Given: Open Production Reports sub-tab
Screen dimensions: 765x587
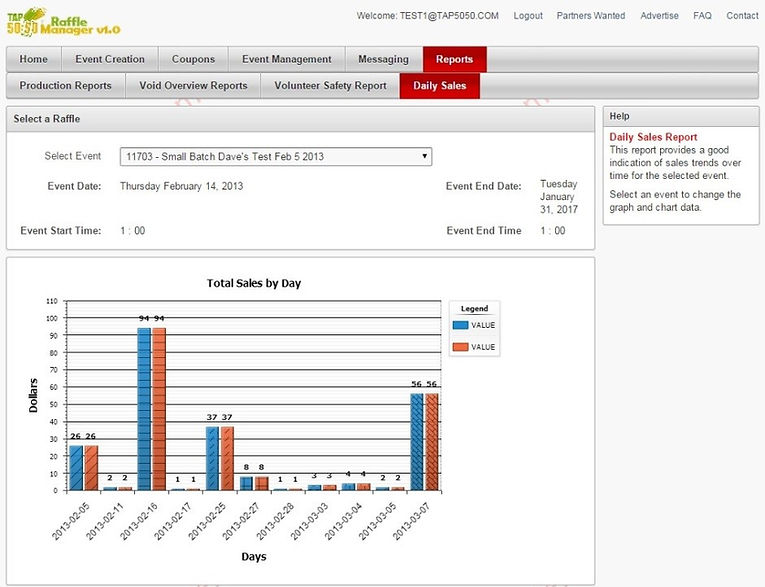Looking at the screenshot, I should click(x=65, y=85).
